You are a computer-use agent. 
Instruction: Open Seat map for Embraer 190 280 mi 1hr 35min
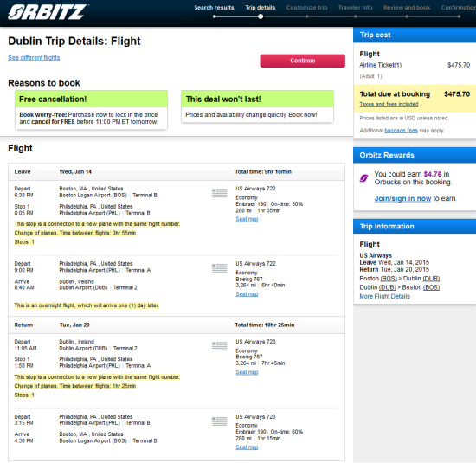[x=247, y=219]
